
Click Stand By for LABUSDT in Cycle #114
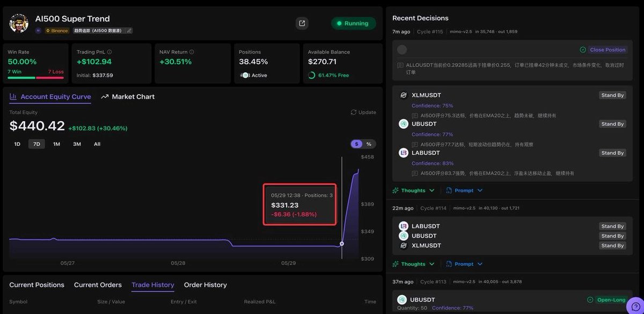pos(612,226)
